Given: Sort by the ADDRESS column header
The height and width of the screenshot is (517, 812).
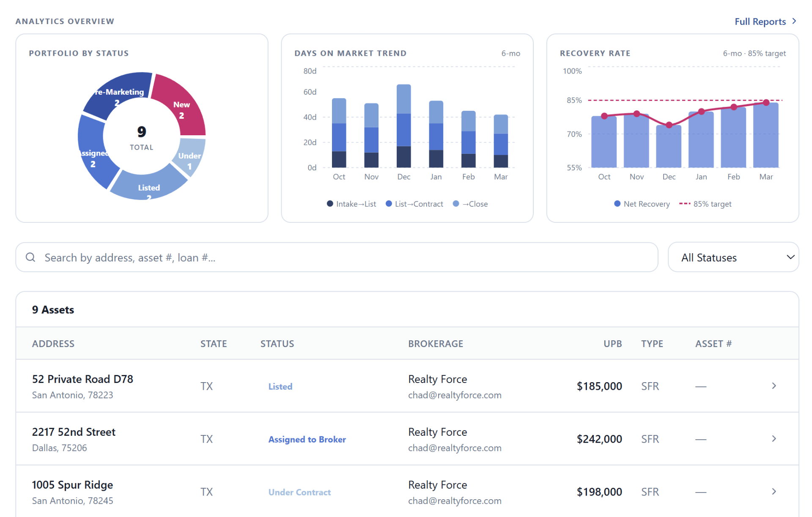Looking at the screenshot, I should pyautogui.click(x=53, y=343).
